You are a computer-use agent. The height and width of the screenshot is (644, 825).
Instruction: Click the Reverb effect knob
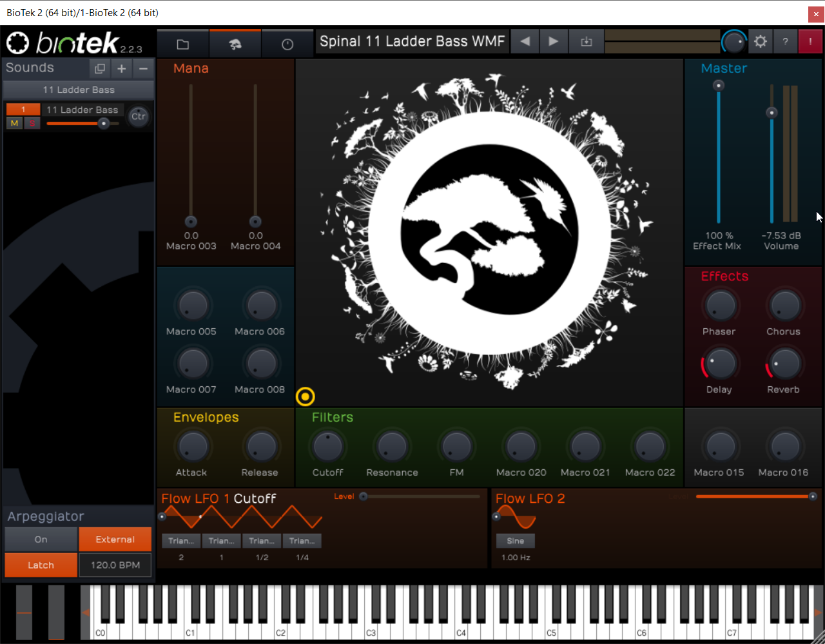(x=784, y=364)
